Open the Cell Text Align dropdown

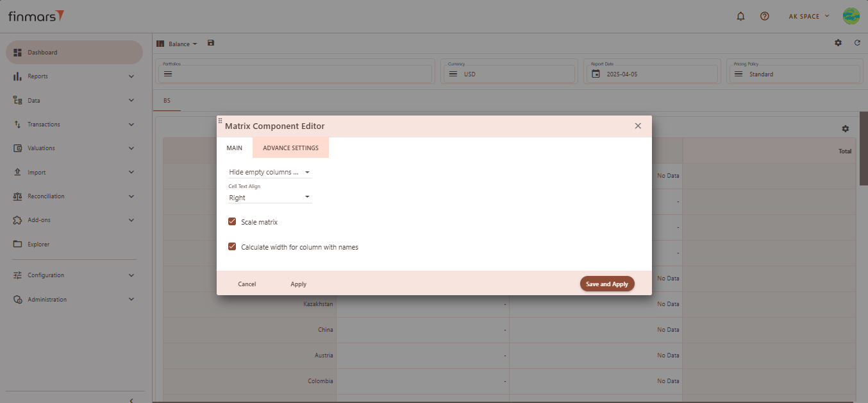pyautogui.click(x=270, y=198)
